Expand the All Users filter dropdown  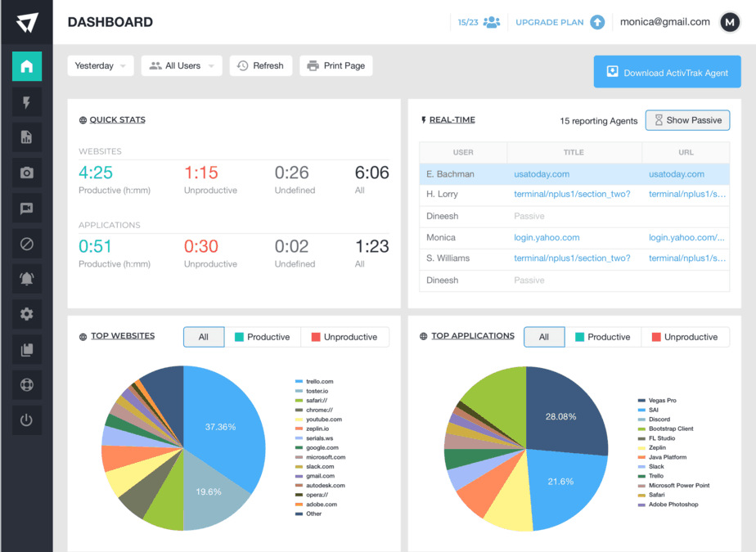coord(181,65)
